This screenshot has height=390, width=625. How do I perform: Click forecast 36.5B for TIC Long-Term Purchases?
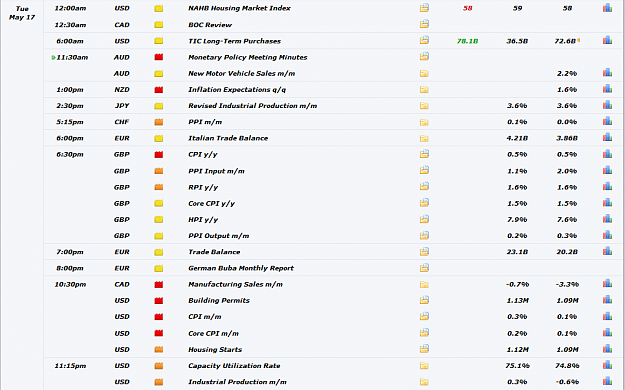(x=517, y=41)
